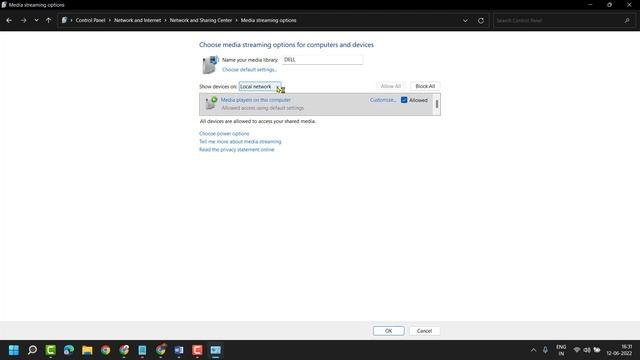The height and width of the screenshot is (360, 640).
Task: Open Network and Internet breadcrumb
Action: pos(138,20)
